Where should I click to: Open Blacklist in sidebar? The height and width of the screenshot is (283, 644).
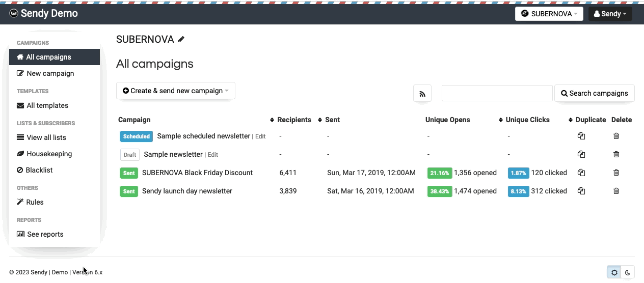point(55,170)
